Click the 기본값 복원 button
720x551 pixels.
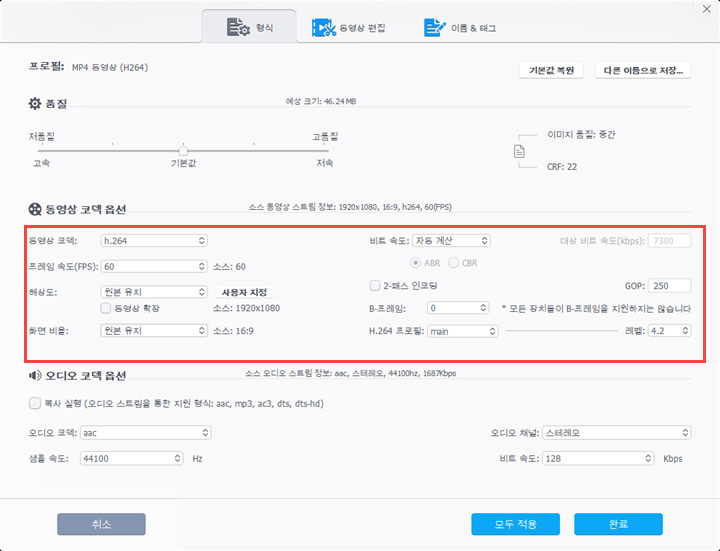pos(551,71)
